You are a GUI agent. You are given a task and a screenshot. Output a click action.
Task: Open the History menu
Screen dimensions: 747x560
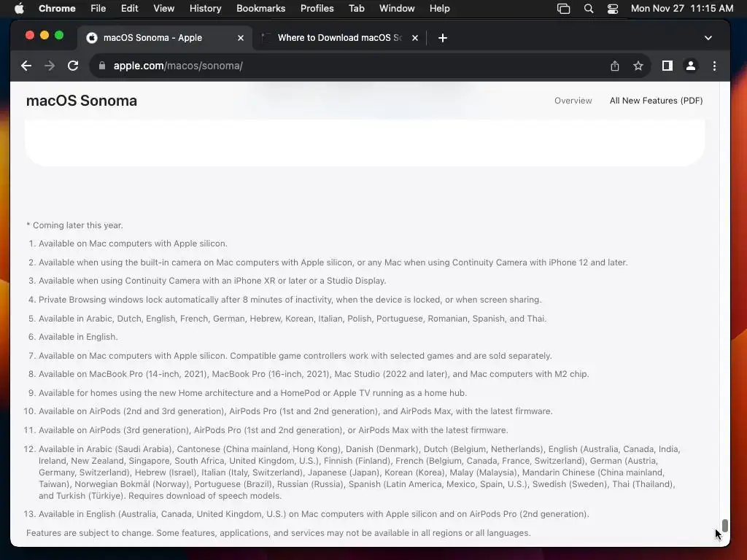205,8
